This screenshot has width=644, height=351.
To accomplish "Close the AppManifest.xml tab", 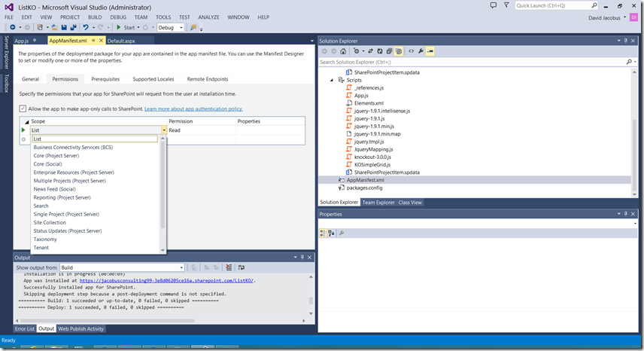I will click(101, 40).
